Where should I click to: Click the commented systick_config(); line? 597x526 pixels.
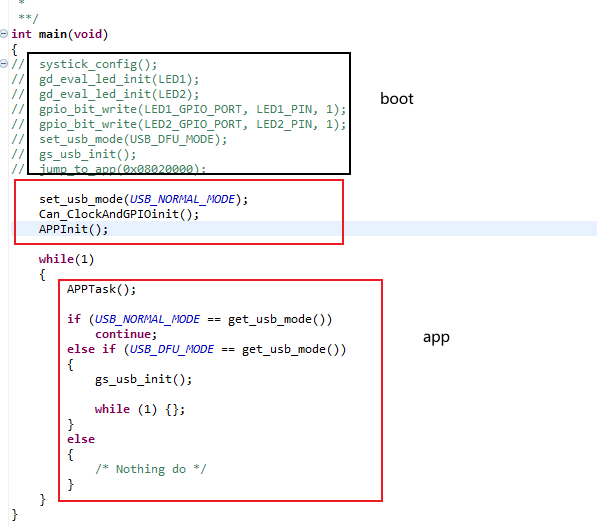pyautogui.click(x=98, y=64)
